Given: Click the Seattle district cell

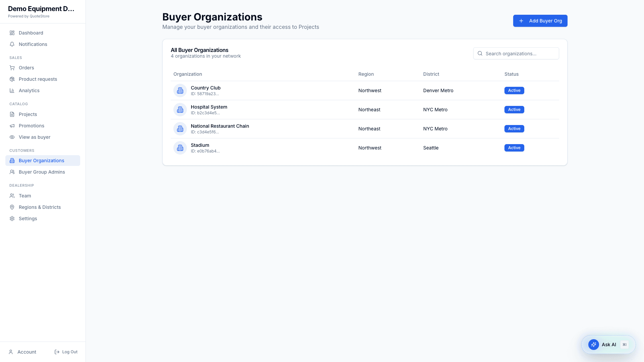Looking at the screenshot, I should 431,148.
